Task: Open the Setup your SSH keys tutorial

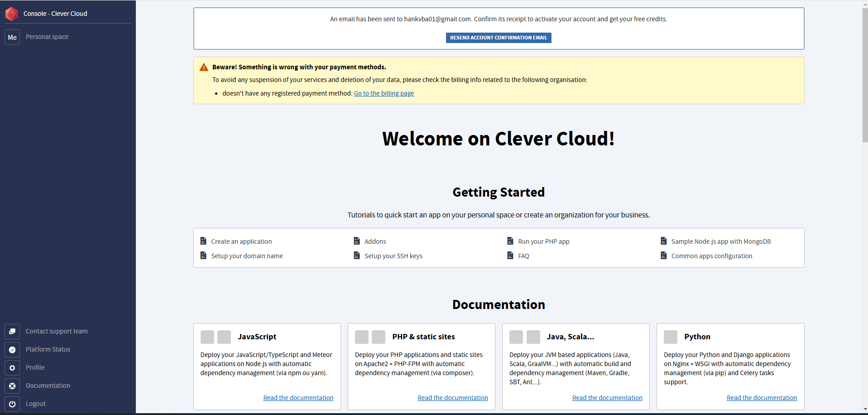Action: 393,256
